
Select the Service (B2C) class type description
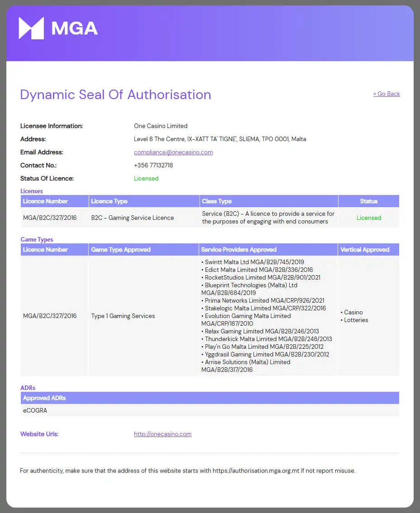pyautogui.click(x=268, y=218)
